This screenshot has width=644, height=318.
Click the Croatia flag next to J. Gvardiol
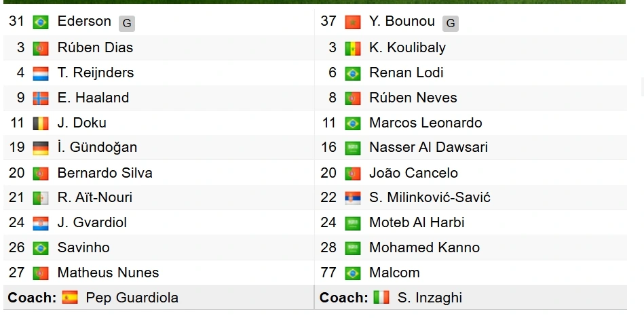(x=41, y=223)
